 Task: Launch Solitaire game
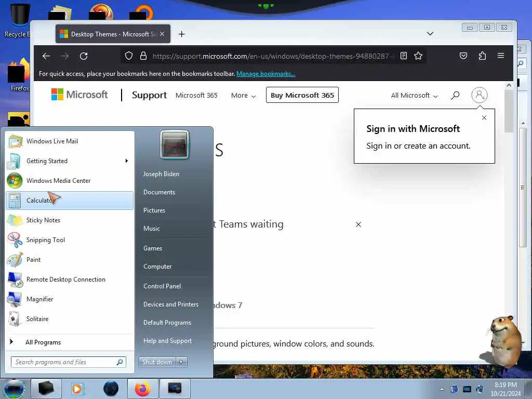(x=70, y=319)
